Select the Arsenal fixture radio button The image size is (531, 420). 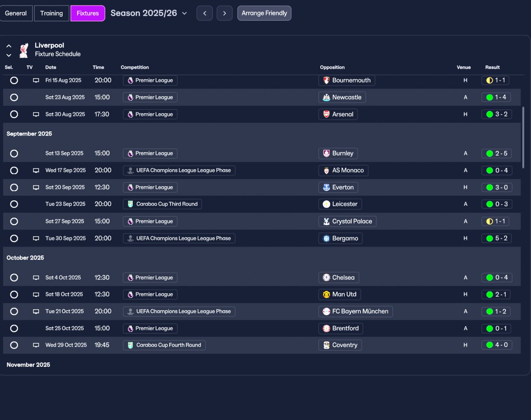pyautogui.click(x=14, y=114)
